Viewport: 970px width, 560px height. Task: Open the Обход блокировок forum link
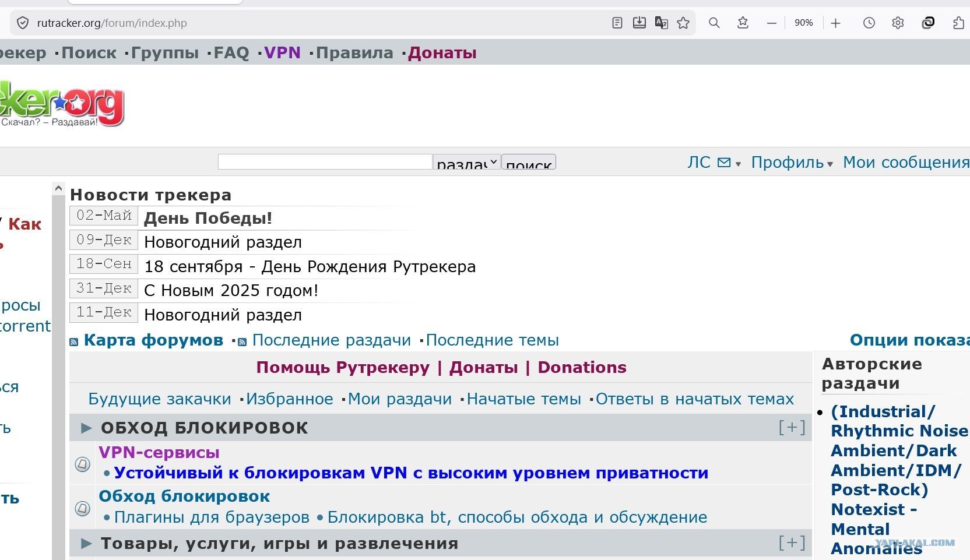pos(184,496)
